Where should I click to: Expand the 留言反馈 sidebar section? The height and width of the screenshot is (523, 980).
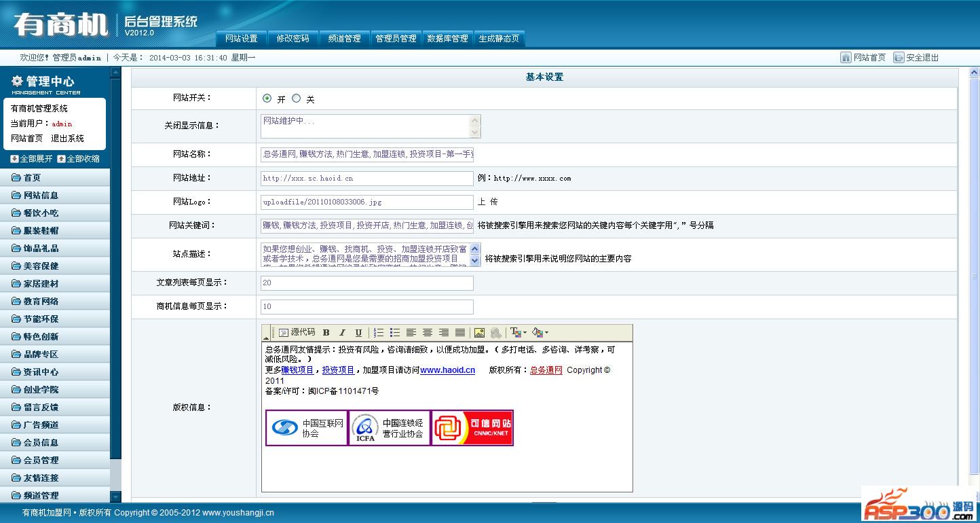[x=55, y=408]
